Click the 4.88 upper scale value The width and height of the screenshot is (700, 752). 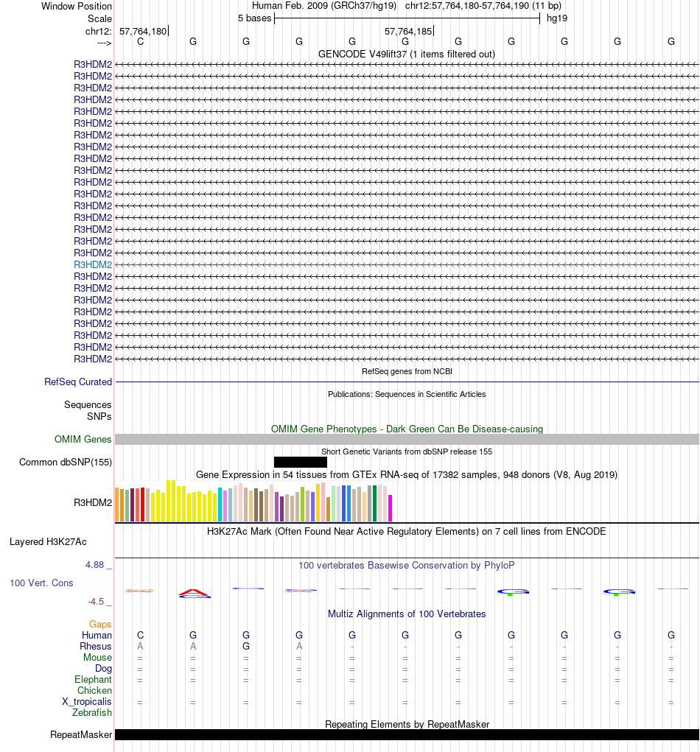[94, 565]
